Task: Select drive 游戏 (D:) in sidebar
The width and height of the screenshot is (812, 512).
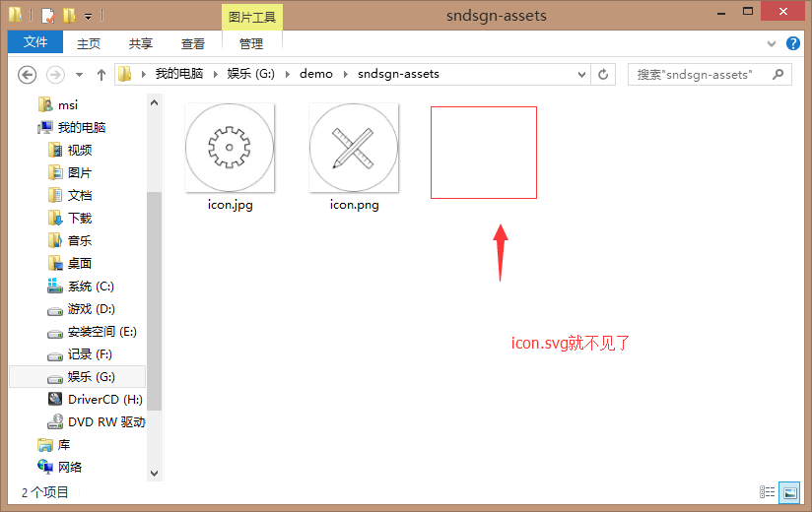Action: (x=91, y=309)
